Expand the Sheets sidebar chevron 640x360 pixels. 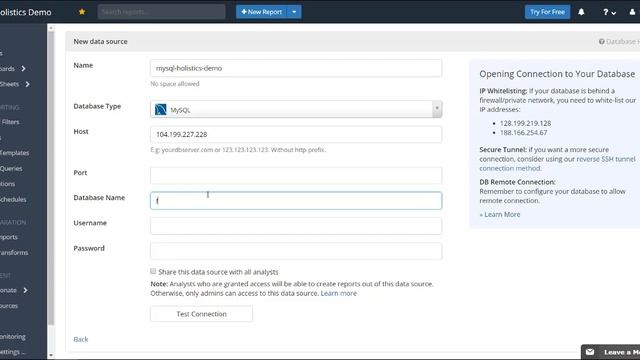tap(27, 84)
